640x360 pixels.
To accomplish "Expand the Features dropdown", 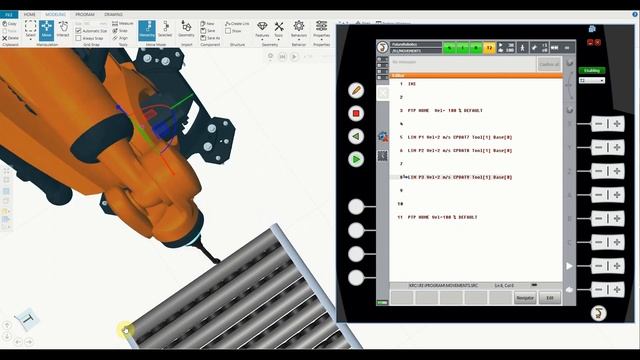I will [262, 30].
